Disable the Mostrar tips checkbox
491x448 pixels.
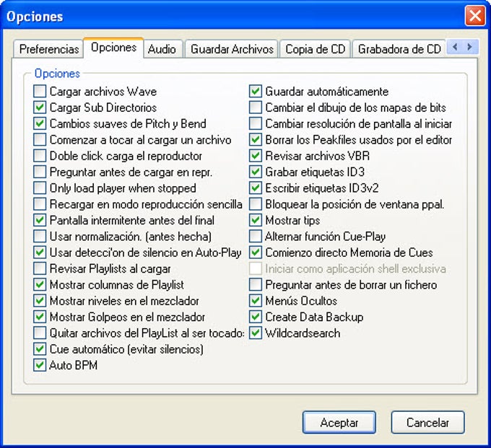coord(256,220)
